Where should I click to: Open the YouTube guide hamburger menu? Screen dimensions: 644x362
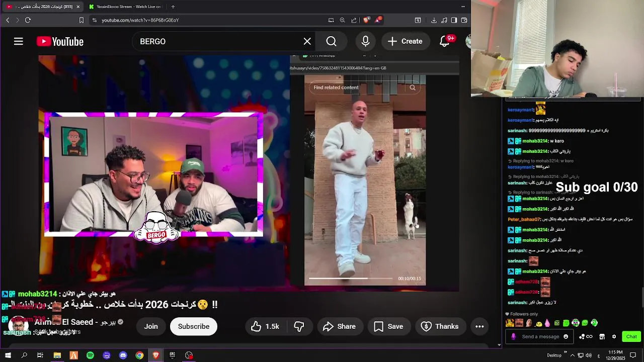pyautogui.click(x=19, y=41)
